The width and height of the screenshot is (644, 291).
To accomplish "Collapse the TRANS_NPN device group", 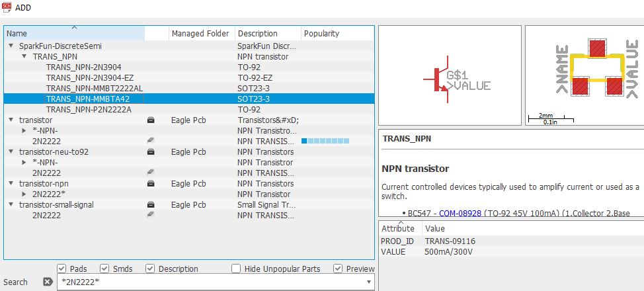I will click(x=24, y=56).
